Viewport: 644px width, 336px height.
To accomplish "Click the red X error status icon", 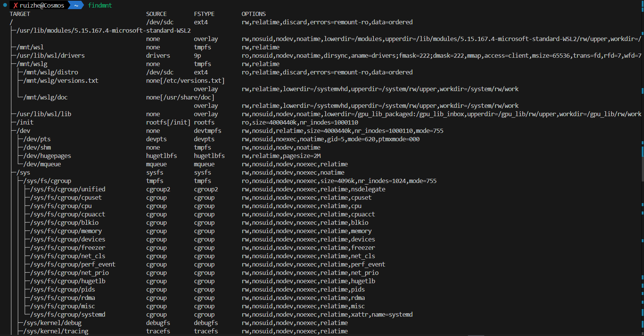I will point(16,6).
